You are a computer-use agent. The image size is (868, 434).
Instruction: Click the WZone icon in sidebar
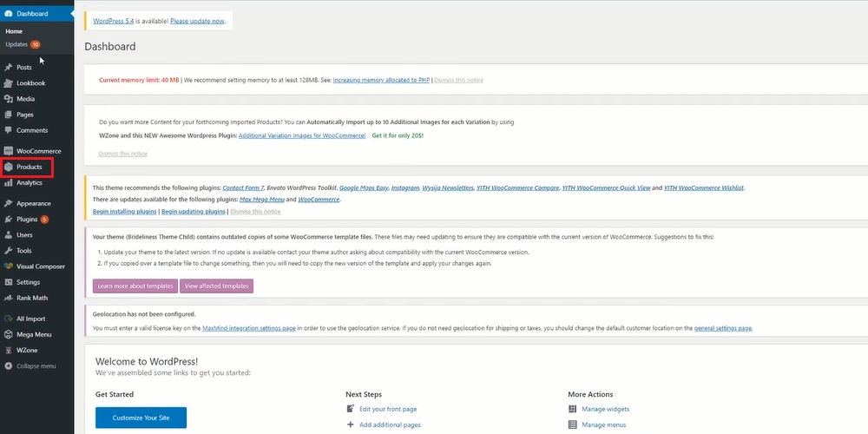(x=9, y=350)
